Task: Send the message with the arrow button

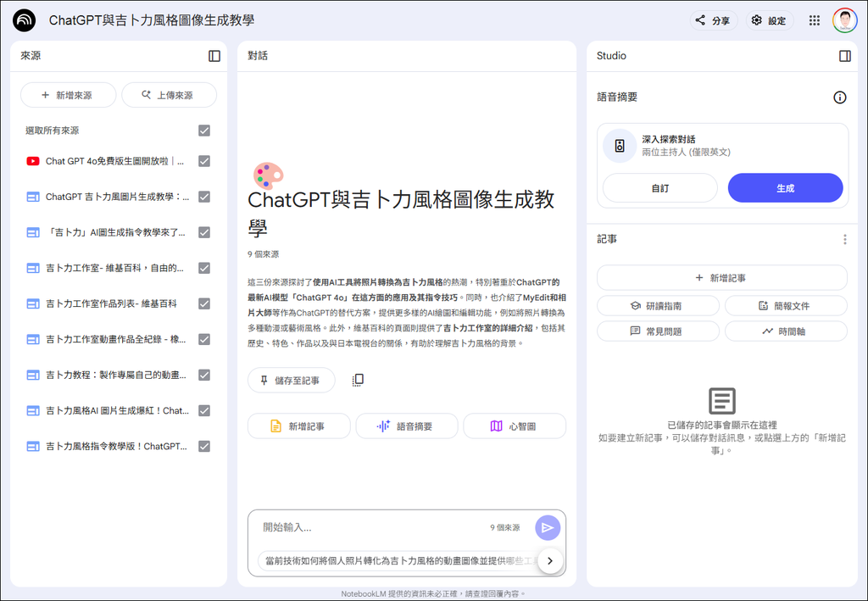Action: (548, 527)
